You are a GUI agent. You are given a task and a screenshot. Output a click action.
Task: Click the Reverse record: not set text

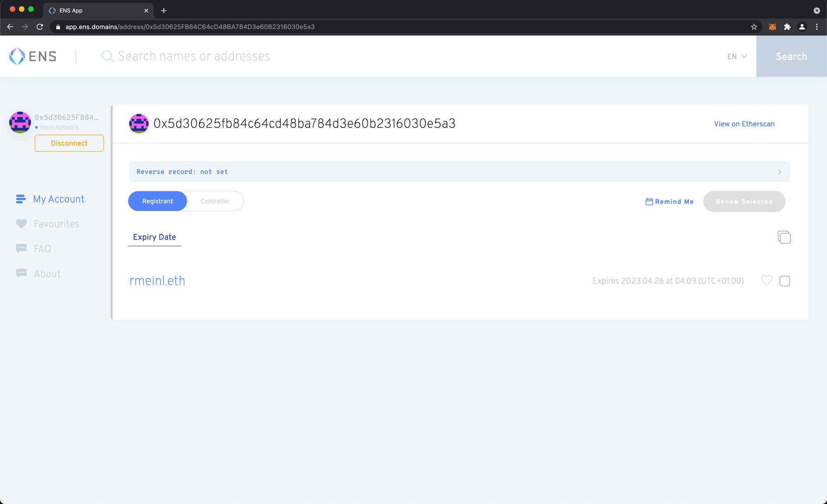click(x=182, y=172)
